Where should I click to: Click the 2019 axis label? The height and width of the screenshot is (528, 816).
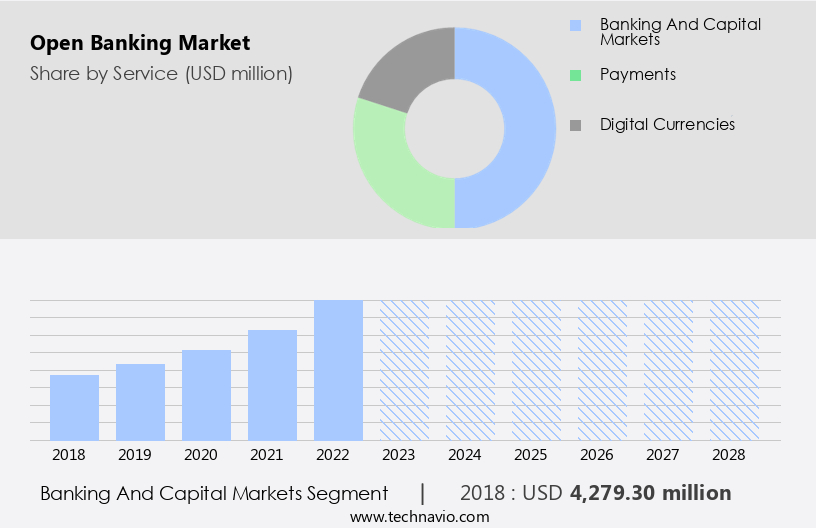tap(135, 455)
